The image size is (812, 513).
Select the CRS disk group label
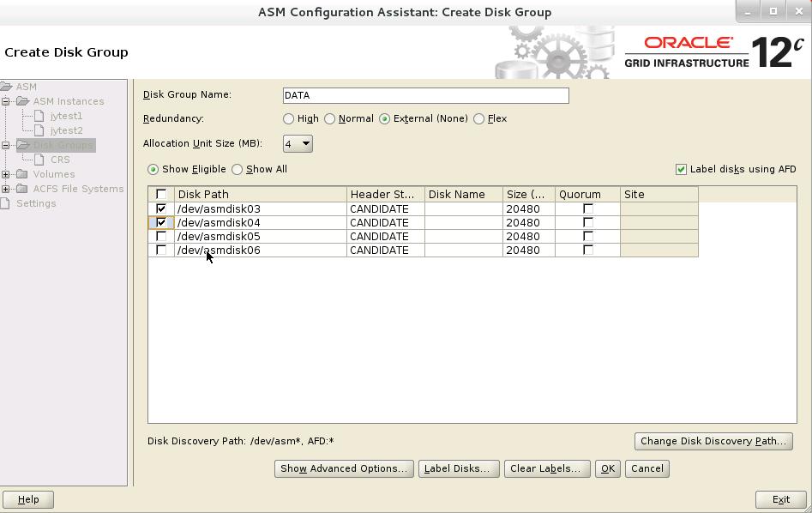(60, 159)
